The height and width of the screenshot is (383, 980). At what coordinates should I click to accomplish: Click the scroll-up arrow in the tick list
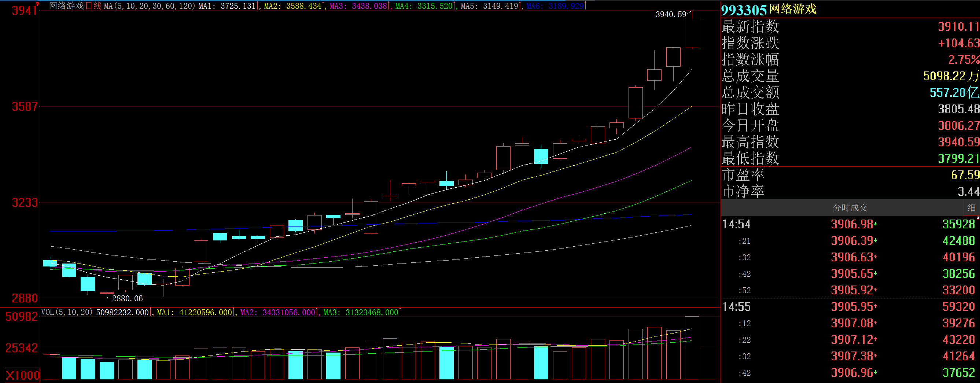[978, 218]
